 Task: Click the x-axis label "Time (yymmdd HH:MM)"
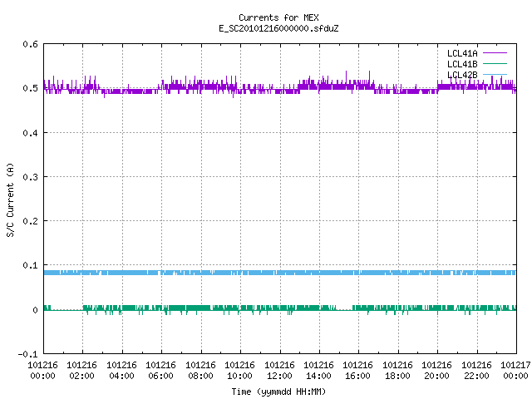pyautogui.click(x=278, y=392)
